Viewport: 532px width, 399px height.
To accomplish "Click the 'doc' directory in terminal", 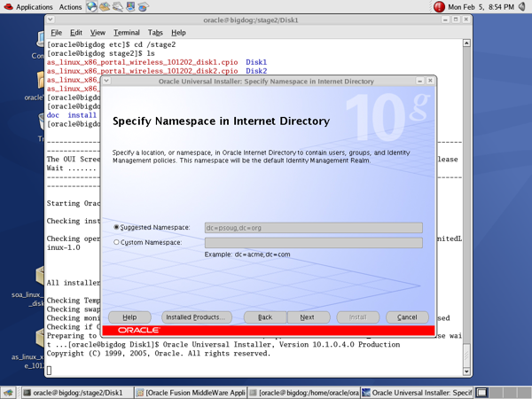I will [53, 115].
